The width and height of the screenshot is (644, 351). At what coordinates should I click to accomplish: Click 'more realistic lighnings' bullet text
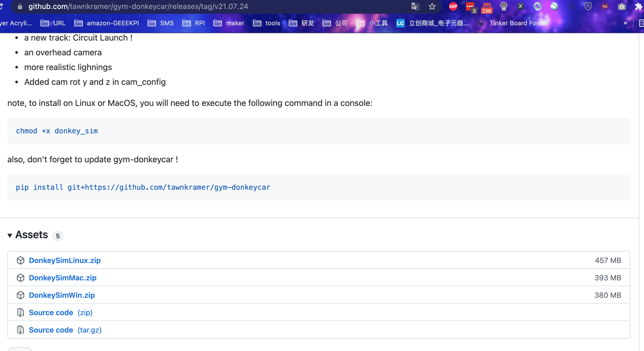(x=68, y=67)
